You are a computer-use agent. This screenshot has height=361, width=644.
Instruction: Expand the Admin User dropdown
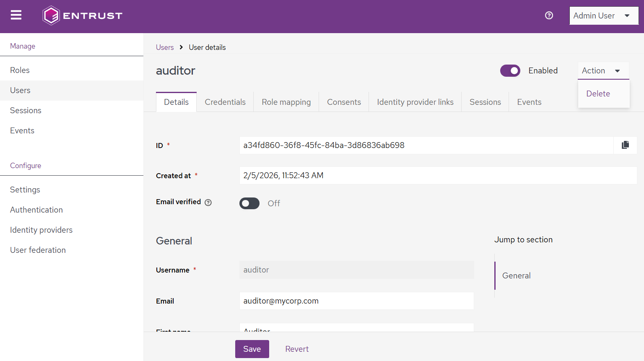tap(603, 16)
